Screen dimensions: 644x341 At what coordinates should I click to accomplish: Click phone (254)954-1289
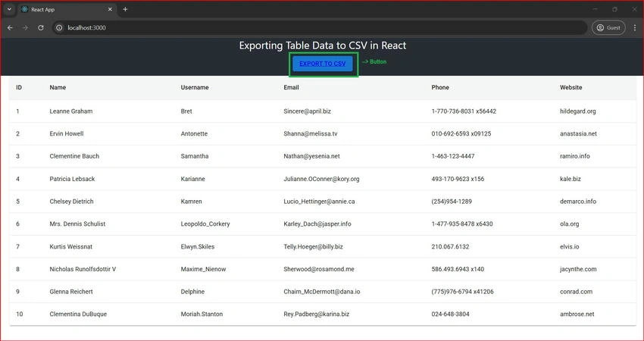coord(452,202)
